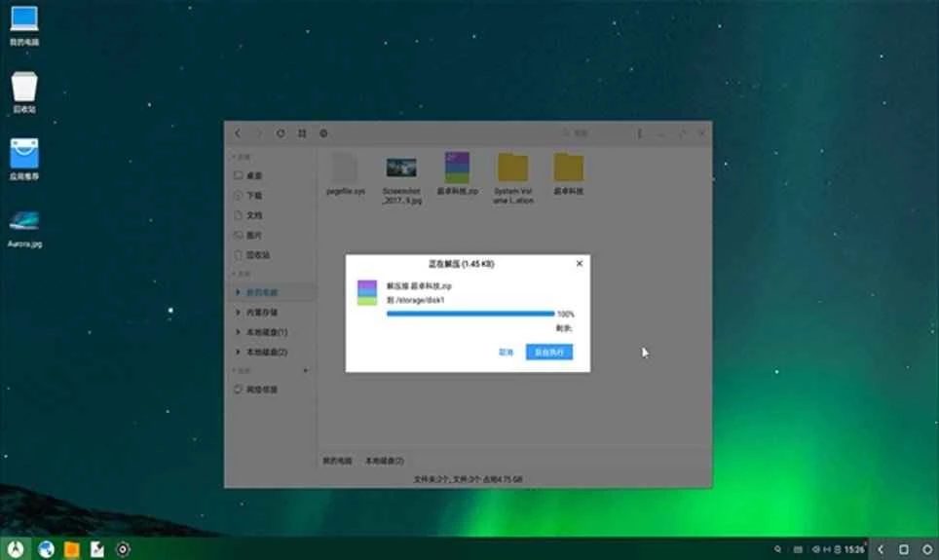This screenshot has width=939, height=560.
Task: Open the orange file manager taskbar icon
Action: (71, 549)
